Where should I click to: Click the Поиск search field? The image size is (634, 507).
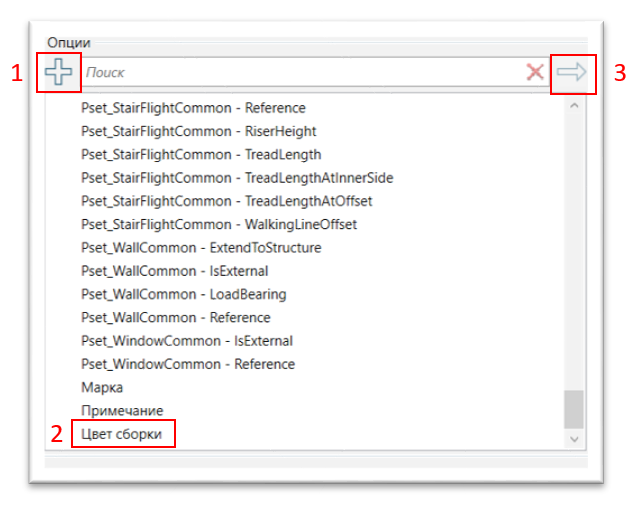click(x=300, y=72)
